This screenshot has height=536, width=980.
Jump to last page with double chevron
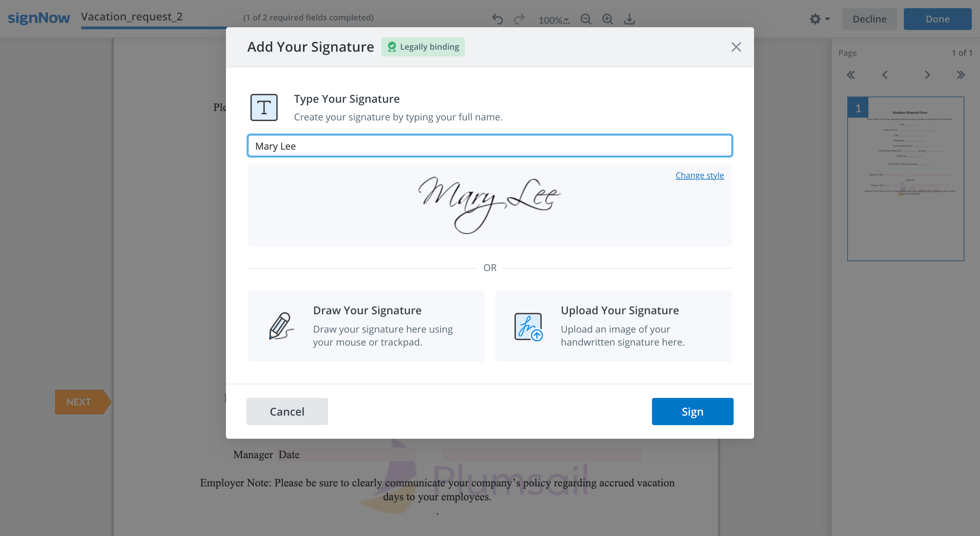(961, 75)
